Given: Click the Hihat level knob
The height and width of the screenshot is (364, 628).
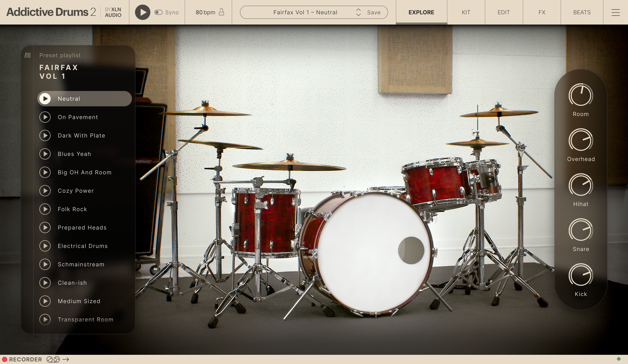Looking at the screenshot, I should point(581,185).
